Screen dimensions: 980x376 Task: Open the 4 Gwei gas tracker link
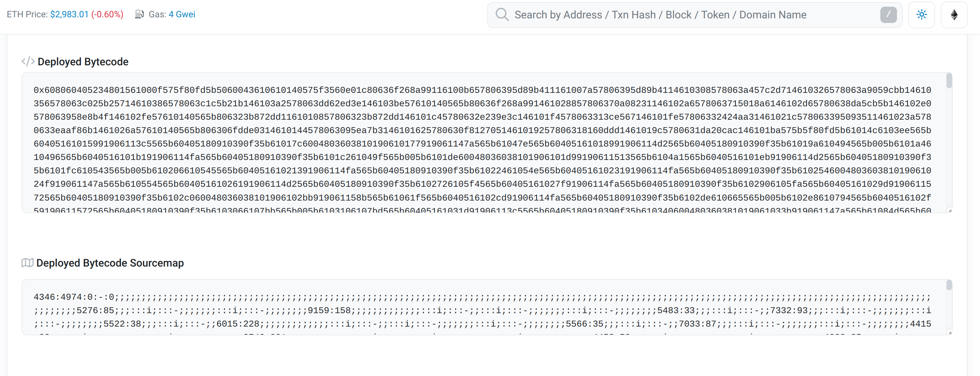(x=182, y=14)
